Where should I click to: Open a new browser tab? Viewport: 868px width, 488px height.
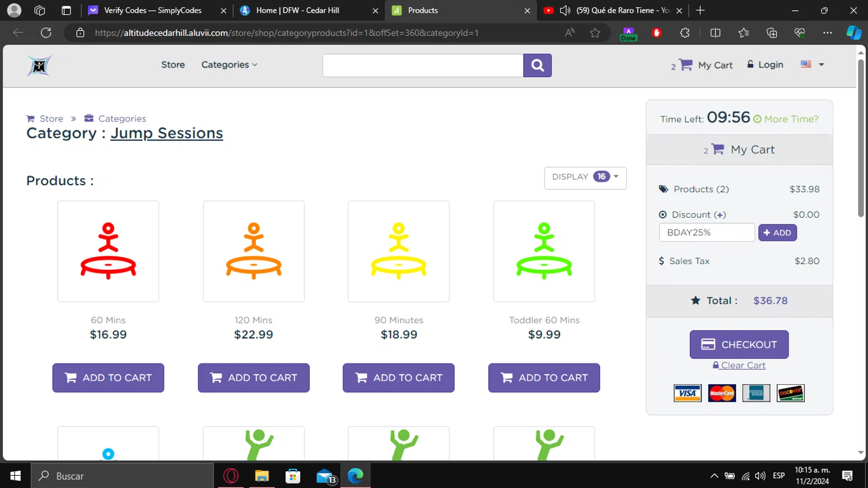[700, 10]
